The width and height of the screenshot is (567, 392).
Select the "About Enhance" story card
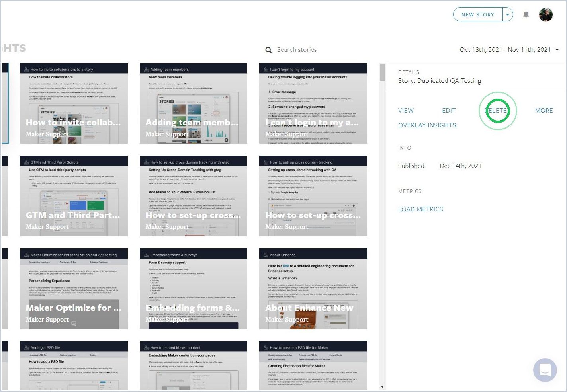coord(313,289)
